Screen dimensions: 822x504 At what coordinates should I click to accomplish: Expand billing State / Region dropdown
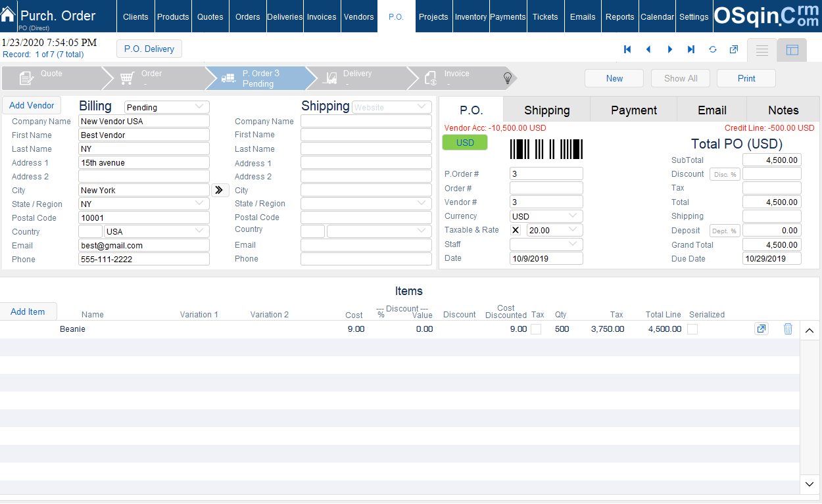144,204
